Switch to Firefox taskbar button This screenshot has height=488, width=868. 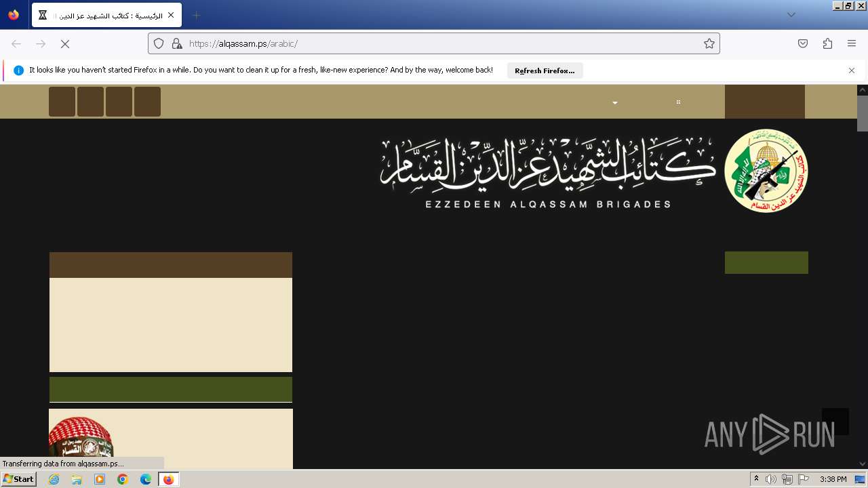168,479
